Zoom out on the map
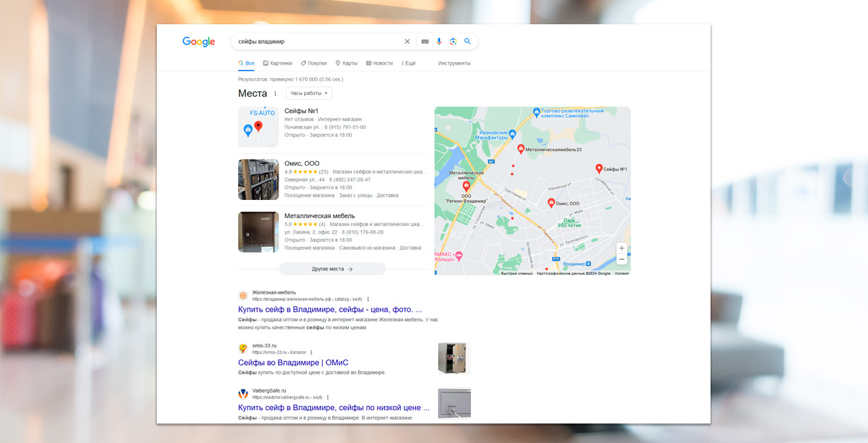The height and width of the screenshot is (443, 868). (621, 259)
